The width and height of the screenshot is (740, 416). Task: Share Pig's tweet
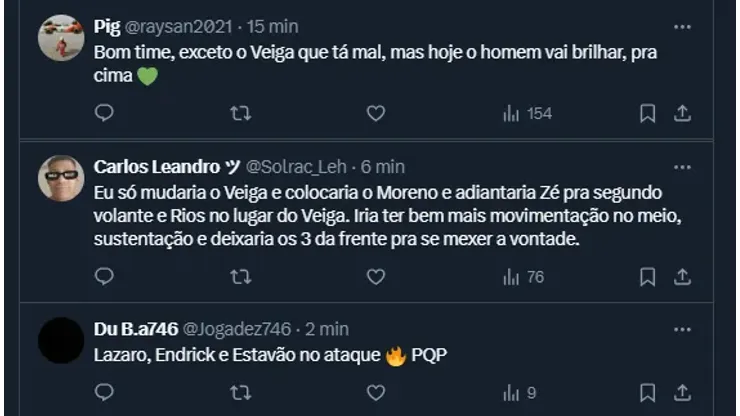683,114
